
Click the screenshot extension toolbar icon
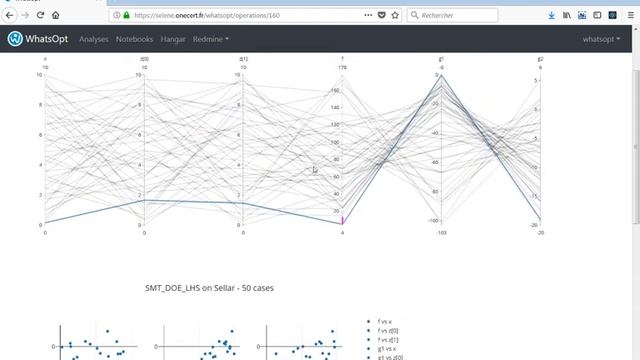[x=582, y=16]
